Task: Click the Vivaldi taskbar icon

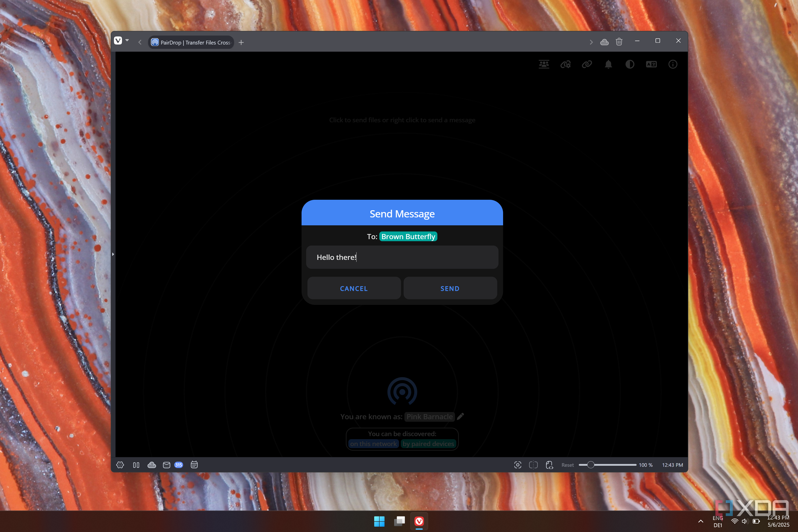Action: (419, 521)
